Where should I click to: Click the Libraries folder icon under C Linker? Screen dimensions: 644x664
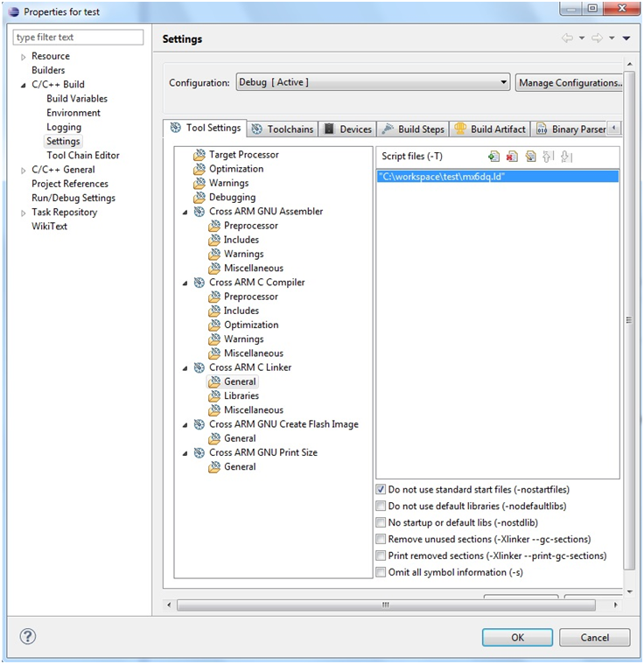214,396
